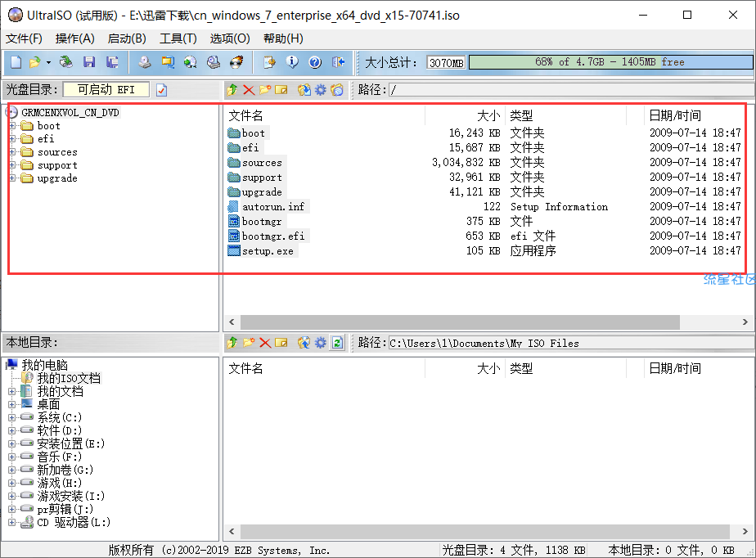Sort the local file list by 文件名 column
Viewport: 756px width, 558px height.
[325, 369]
